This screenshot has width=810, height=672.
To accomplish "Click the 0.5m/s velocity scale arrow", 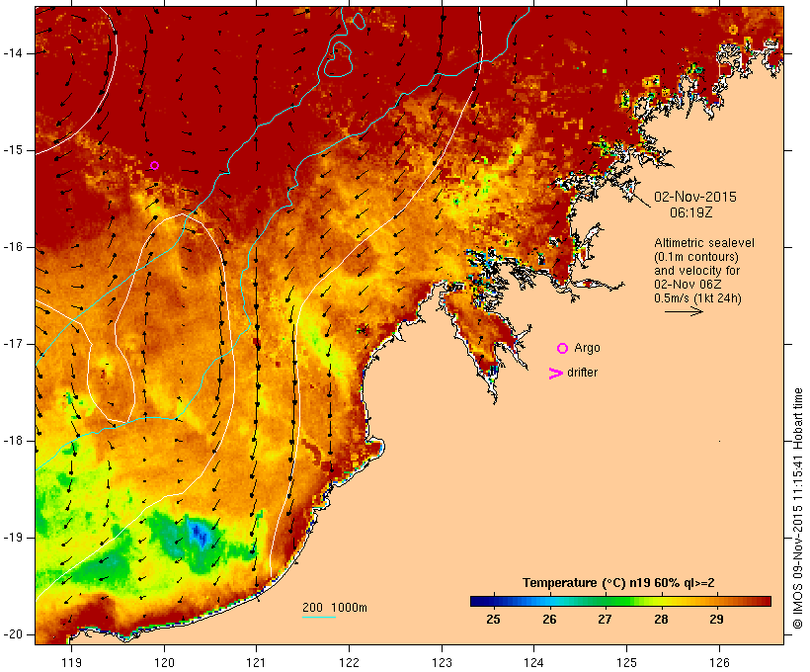I will point(684,311).
